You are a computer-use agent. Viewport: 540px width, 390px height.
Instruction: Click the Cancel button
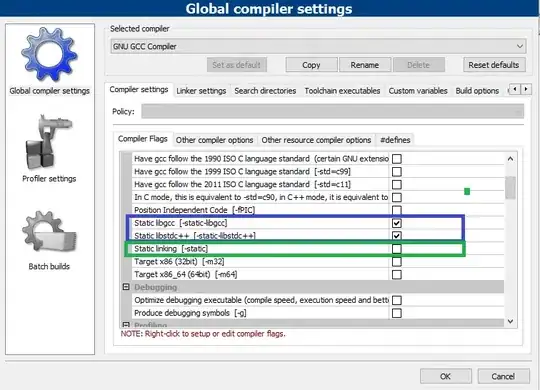[x=503, y=376]
